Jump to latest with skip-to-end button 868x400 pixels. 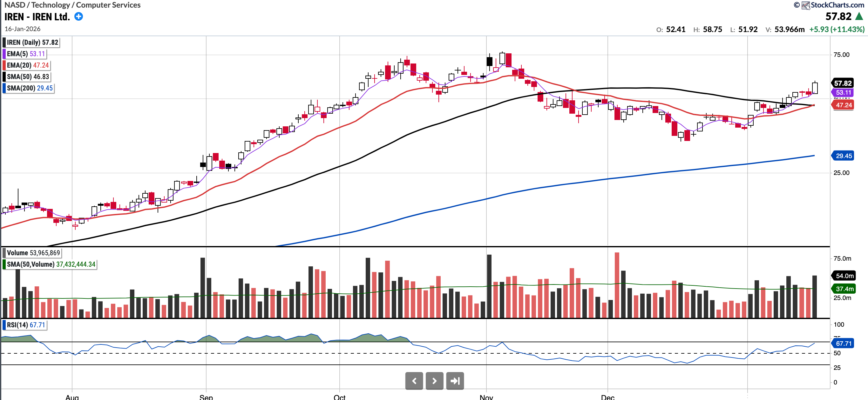click(x=455, y=381)
